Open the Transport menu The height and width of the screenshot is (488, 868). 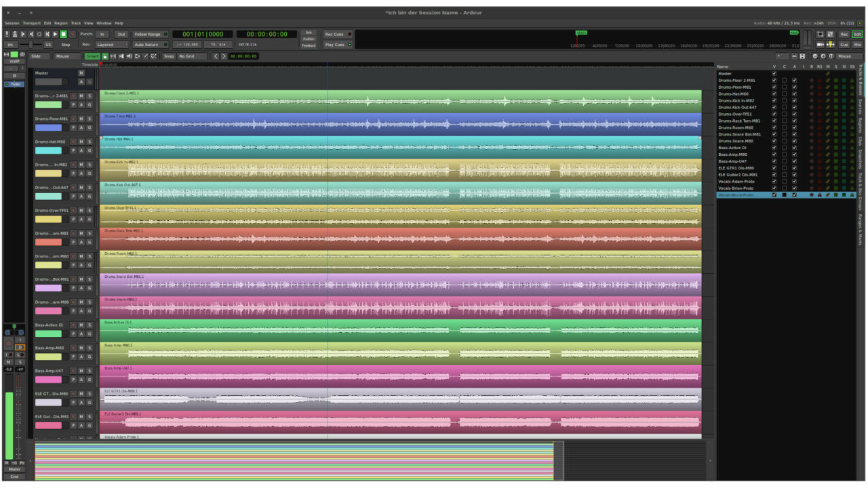click(x=31, y=22)
